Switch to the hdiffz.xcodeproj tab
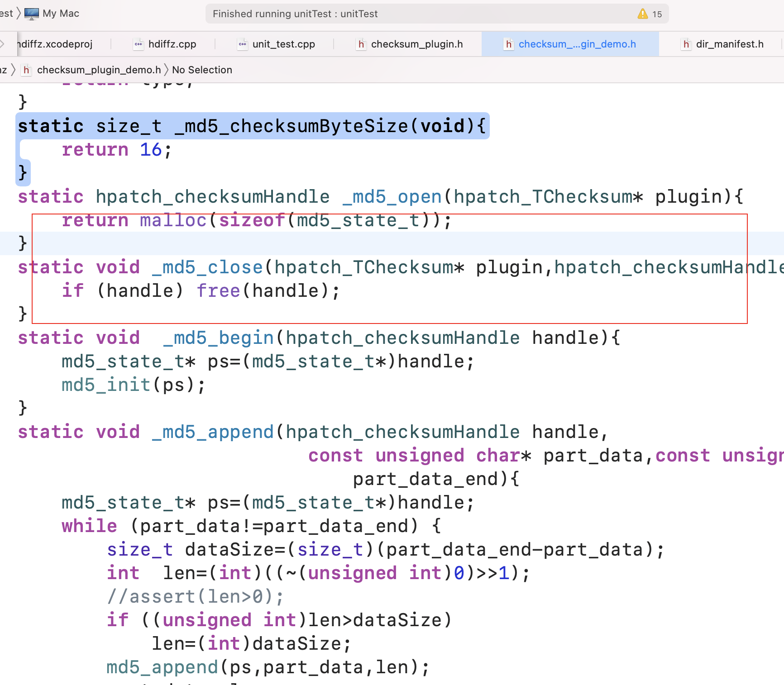Screen dimensions: 784x685 click(x=54, y=44)
